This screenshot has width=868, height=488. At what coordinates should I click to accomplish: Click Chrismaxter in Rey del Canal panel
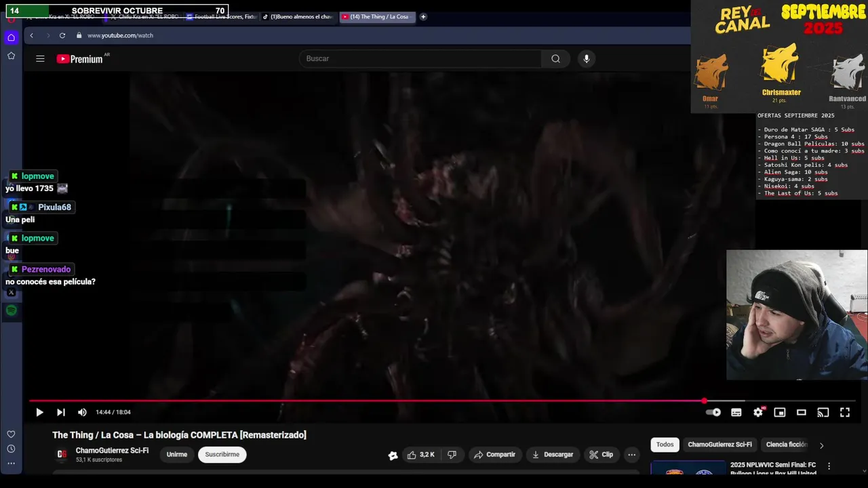click(x=781, y=92)
